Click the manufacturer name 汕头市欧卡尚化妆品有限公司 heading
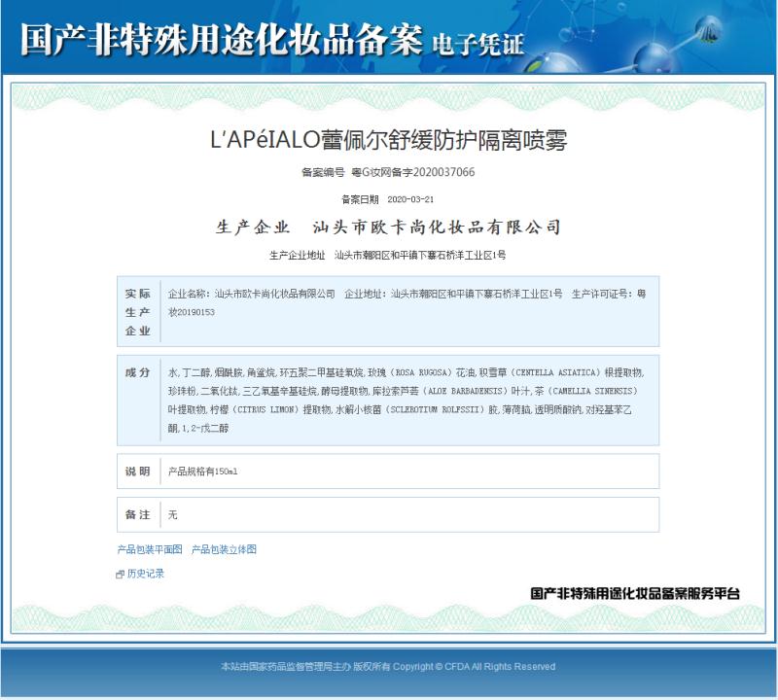This screenshot has height=700, width=778. click(x=437, y=227)
